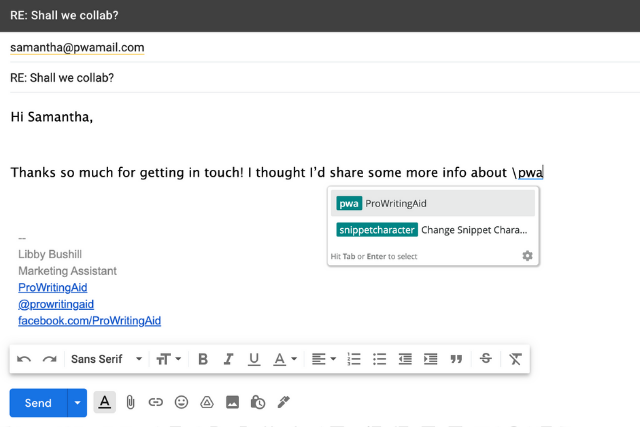This screenshot has height=427, width=640.
Task: Insert files using Google Drive
Action: (207, 403)
